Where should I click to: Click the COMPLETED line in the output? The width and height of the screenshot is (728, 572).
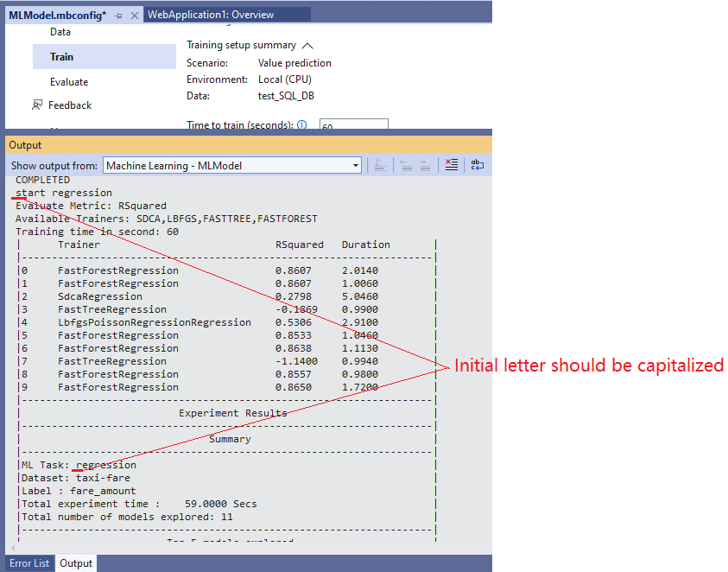coord(42,179)
